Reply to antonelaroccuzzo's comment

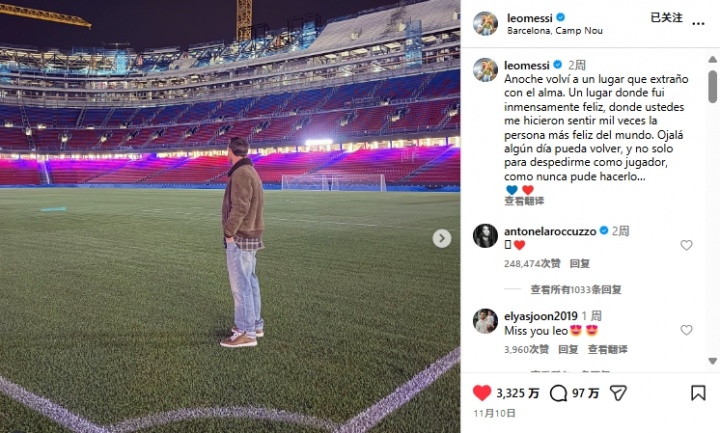click(x=579, y=264)
